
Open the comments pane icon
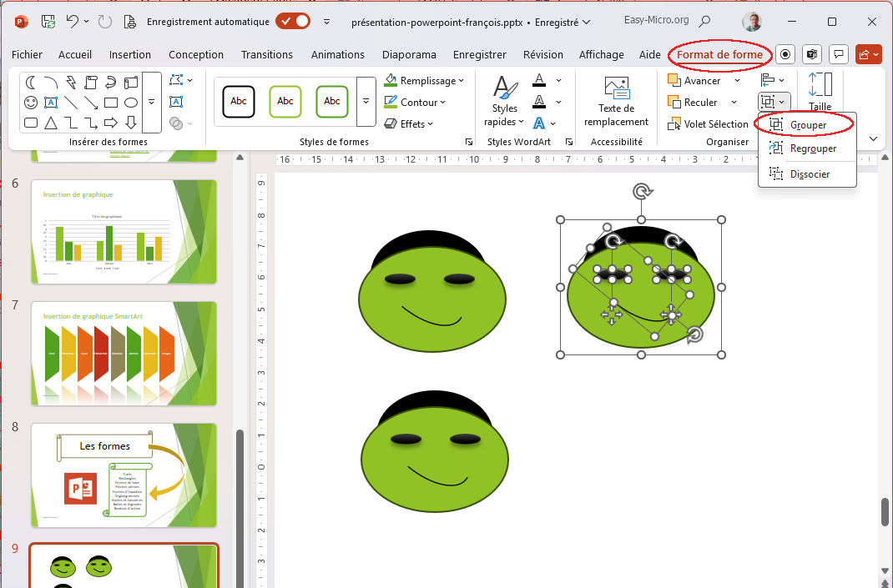tap(839, 55)
